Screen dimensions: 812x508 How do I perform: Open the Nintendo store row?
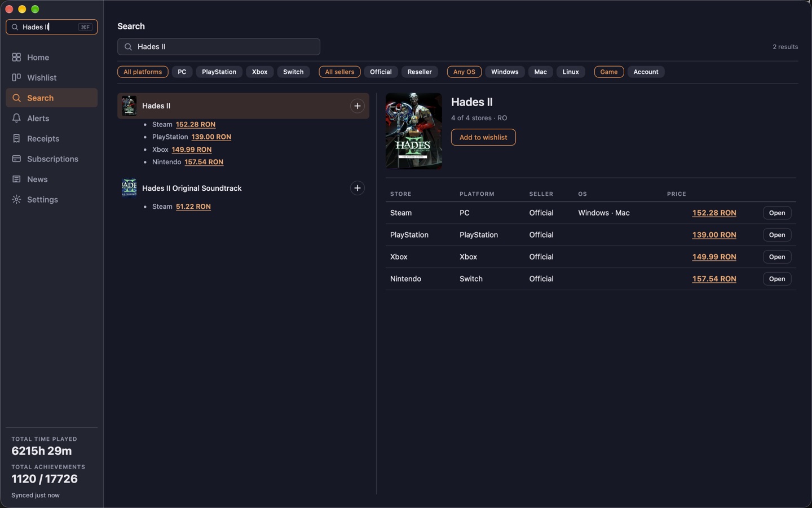click(x=777, y=279)
